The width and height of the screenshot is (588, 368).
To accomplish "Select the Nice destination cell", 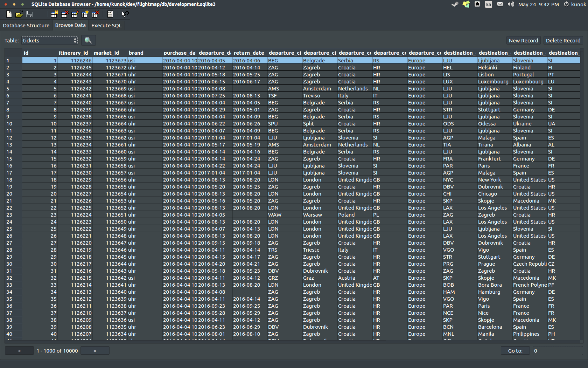I will (x=495, y=313).
